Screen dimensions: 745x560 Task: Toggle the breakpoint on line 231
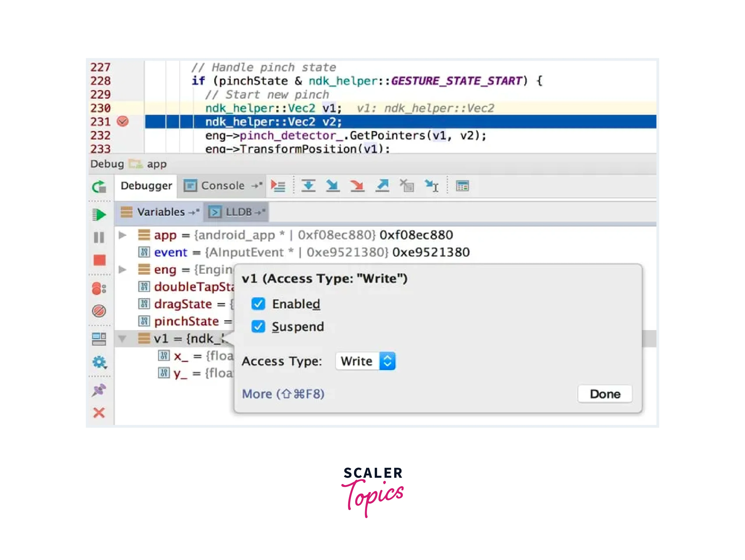point(122,121)
